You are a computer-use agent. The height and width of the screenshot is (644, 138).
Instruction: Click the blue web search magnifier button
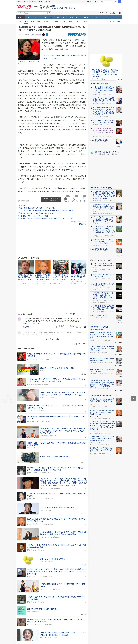tap(120, 2)
